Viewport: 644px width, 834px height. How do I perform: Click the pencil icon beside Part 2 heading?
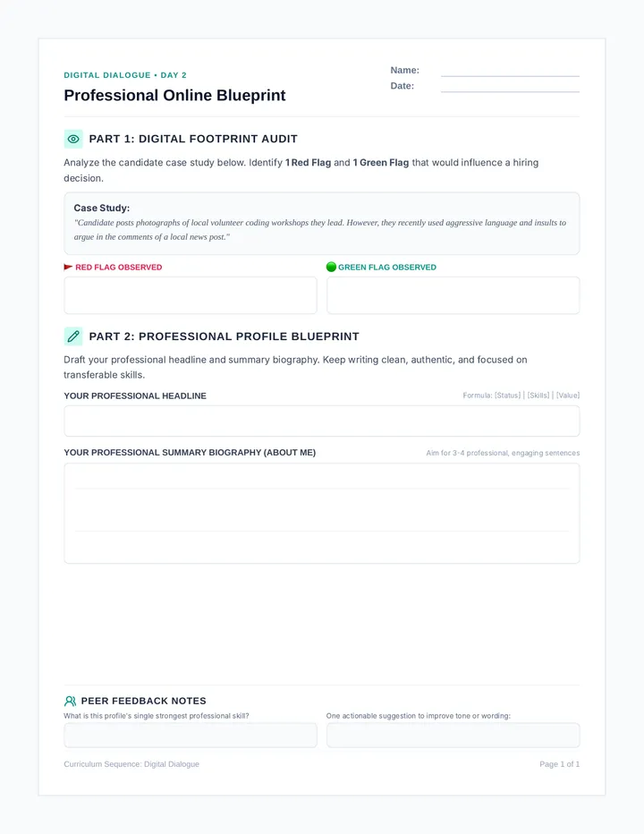[x=73, y=336]
